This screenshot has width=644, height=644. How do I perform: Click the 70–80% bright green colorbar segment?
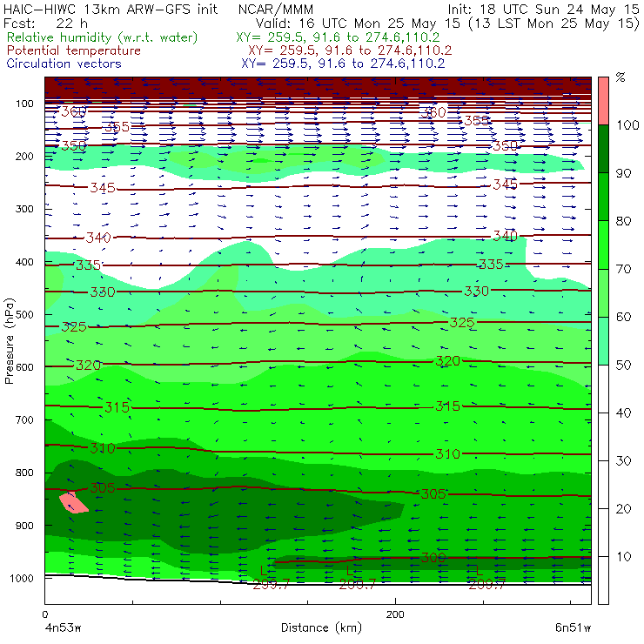tap(603, 245)
